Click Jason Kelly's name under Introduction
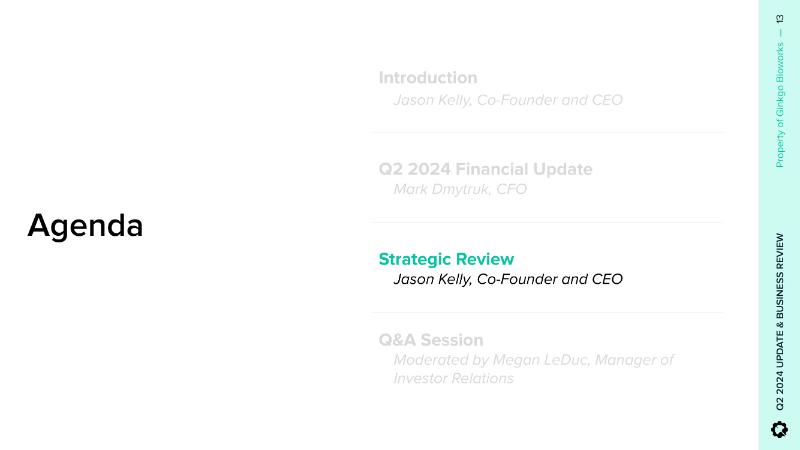This screenshot has width=800, height=450. coord(432,100)
